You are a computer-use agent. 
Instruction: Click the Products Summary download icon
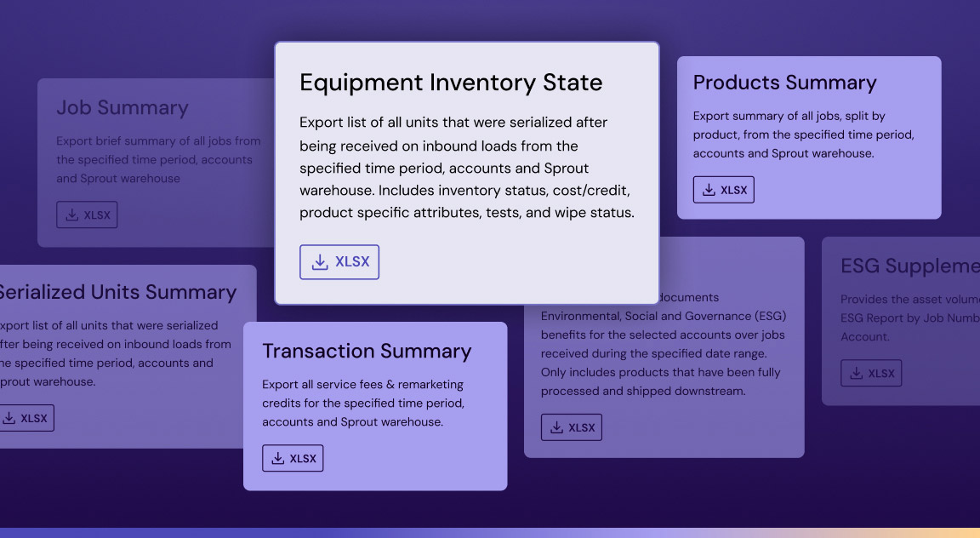coord(708,190)
